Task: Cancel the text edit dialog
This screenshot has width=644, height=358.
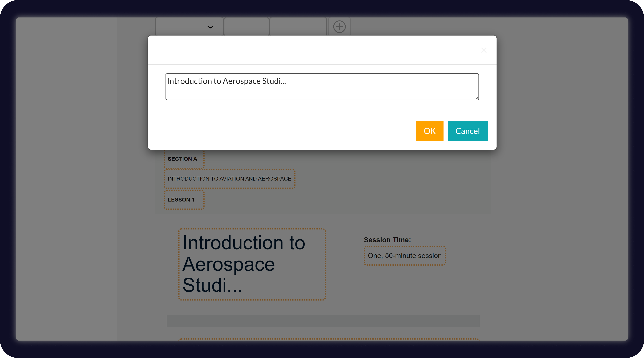Action: 468,131
